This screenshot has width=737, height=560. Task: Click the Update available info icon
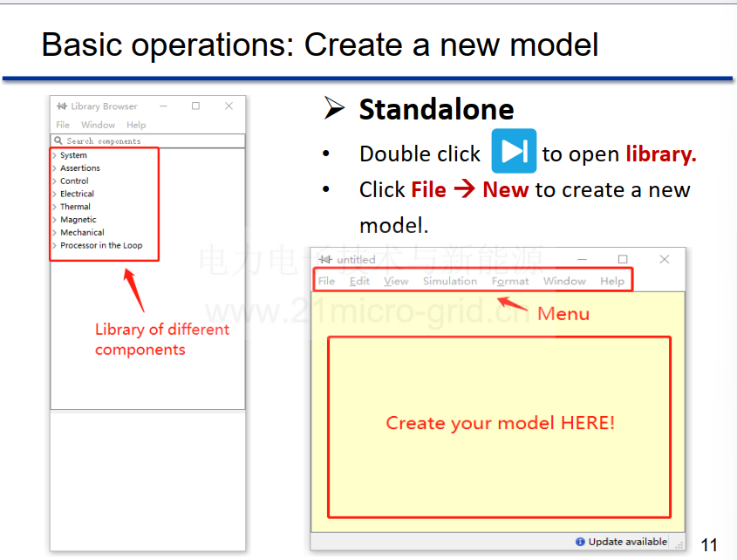tap(580, 542)
